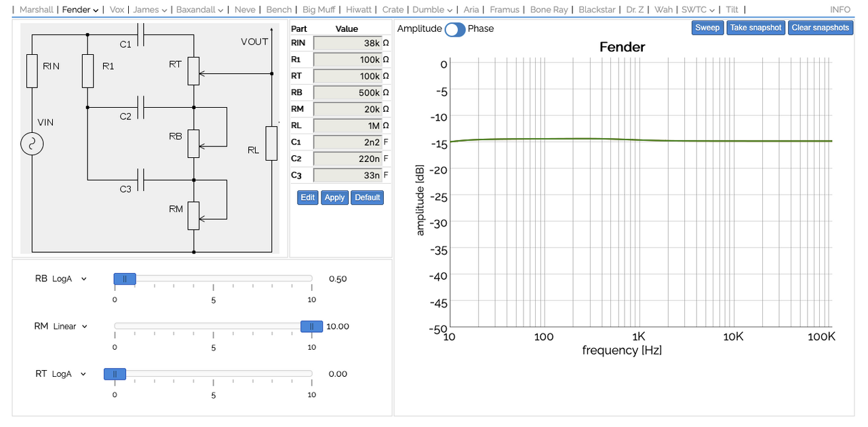This screenshot has width=868, height=427.
Task: Select the Framus tone stack
Action: [x=505, y=9]
